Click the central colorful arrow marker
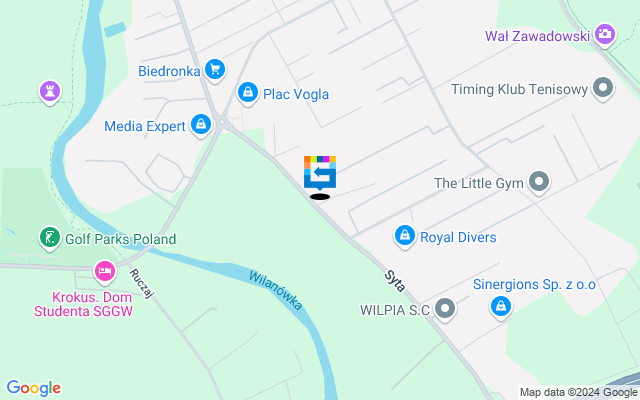The image size is (640, 400). click(x=320, y=173)
